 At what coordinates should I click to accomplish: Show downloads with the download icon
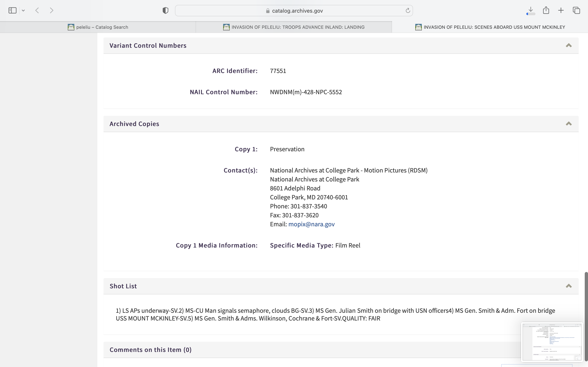pyautogui.click(x=531, y=10)
